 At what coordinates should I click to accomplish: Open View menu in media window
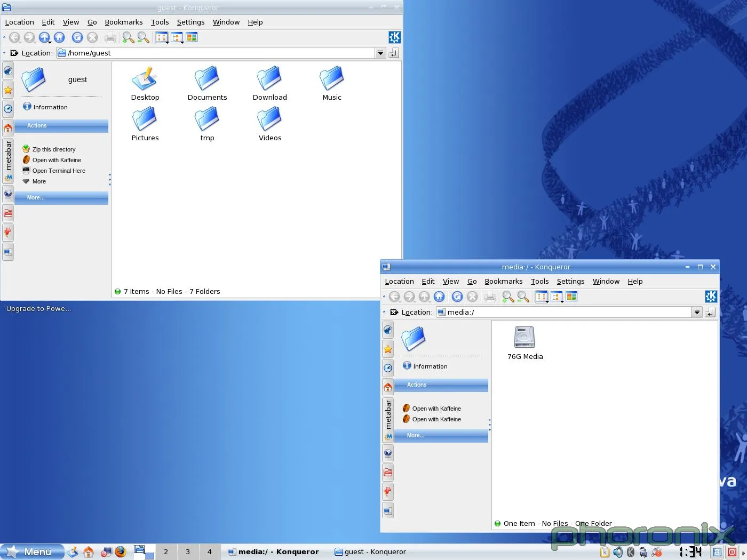451,282
